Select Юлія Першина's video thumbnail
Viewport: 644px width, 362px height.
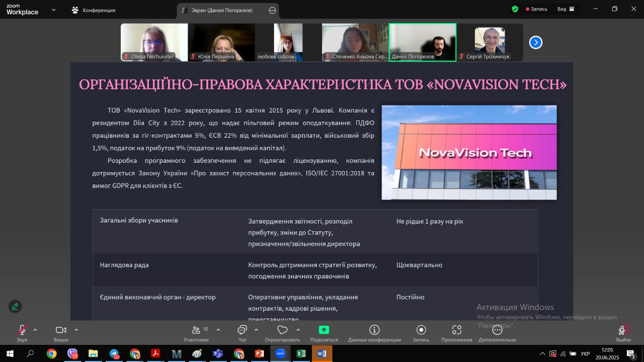(221, 43)
